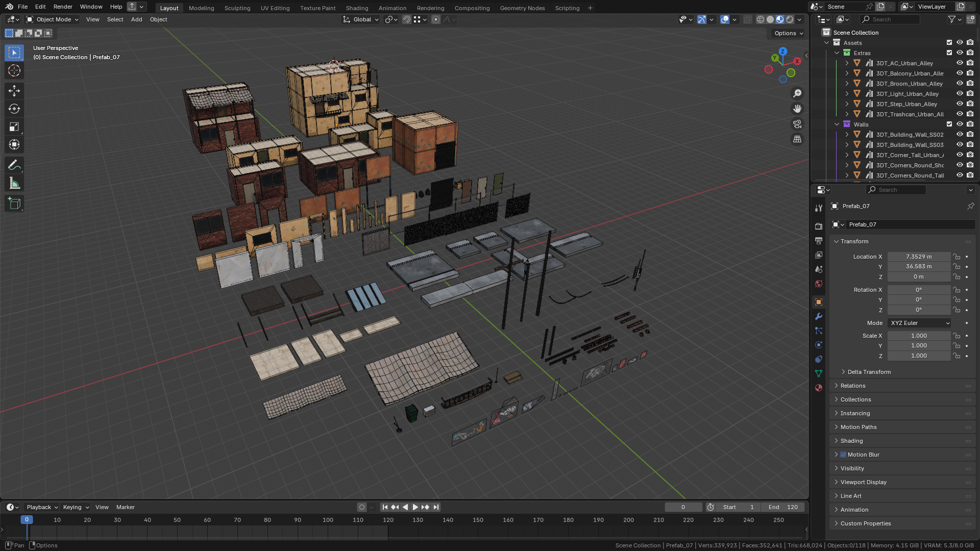Click the Location X value field

(x=918, y=257)
